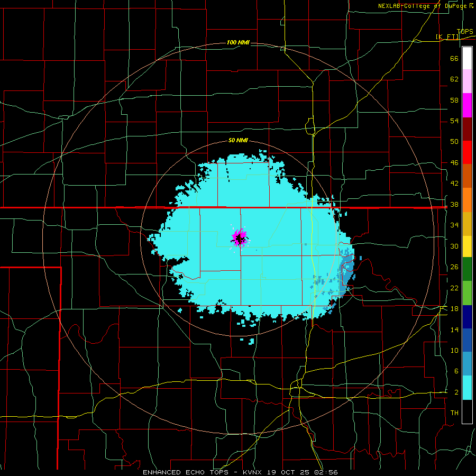Image resolution: width=476 pixels, height=476 pixels.
Task: Select the light green legend swatch
Action: 467,293
